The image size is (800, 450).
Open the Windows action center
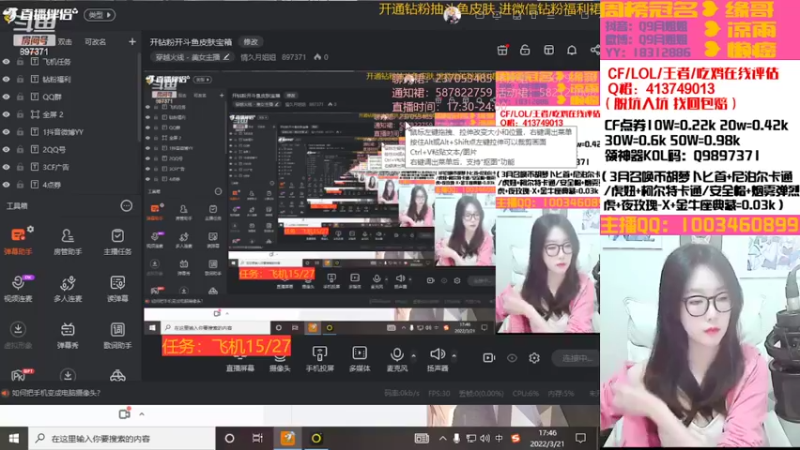click(581, 438)
